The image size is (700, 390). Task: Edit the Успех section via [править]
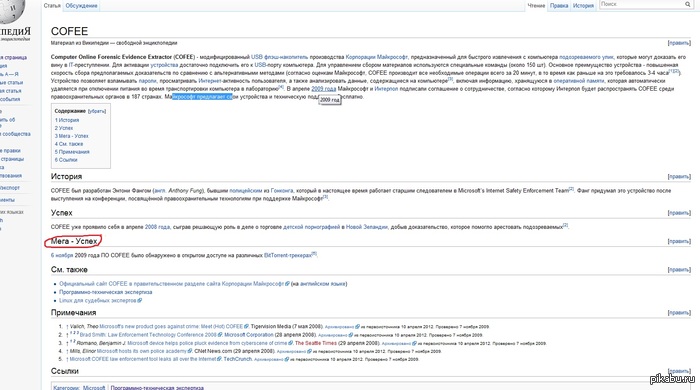(x=679, y=213)
